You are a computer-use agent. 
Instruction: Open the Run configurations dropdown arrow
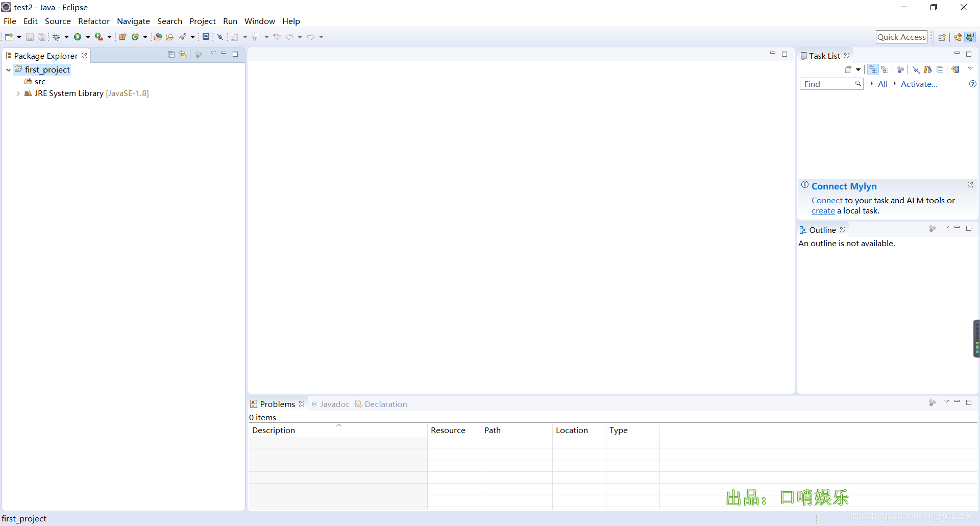(x=88, y=37)
